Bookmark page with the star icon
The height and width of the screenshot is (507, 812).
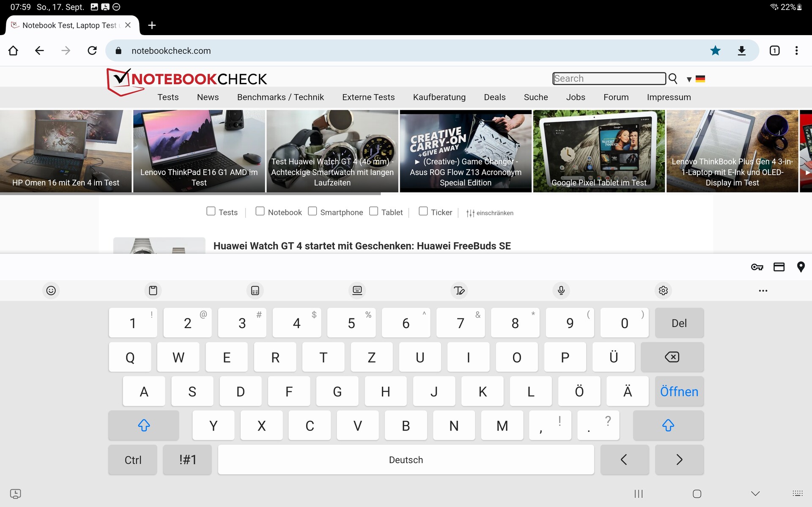click(x=715, y=51)
